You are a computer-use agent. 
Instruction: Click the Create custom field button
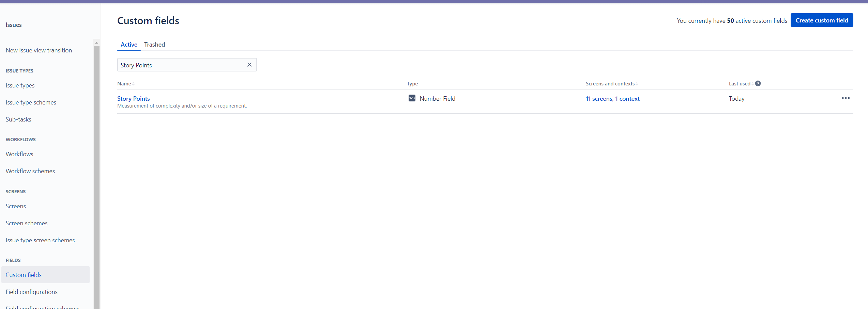click(822, 20)
